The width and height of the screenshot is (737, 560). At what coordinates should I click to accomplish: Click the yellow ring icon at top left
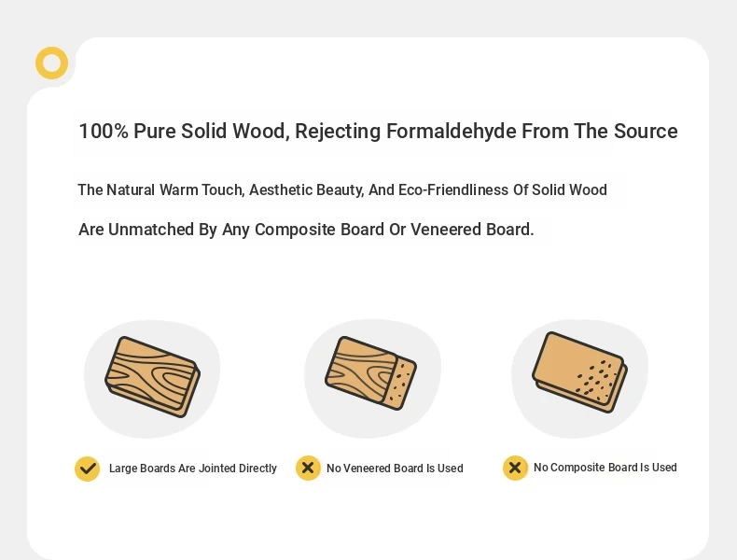51,63
